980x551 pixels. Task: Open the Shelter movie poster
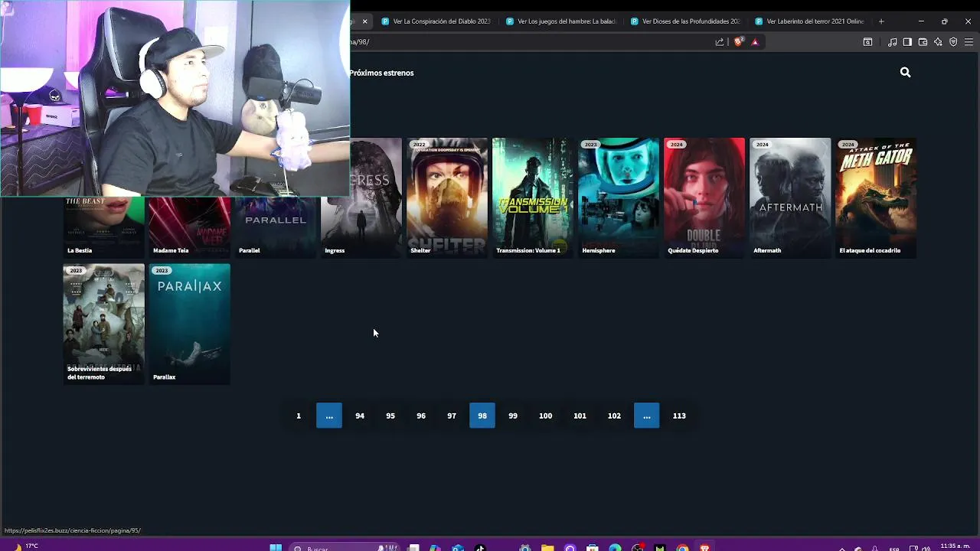coord(447,197)
